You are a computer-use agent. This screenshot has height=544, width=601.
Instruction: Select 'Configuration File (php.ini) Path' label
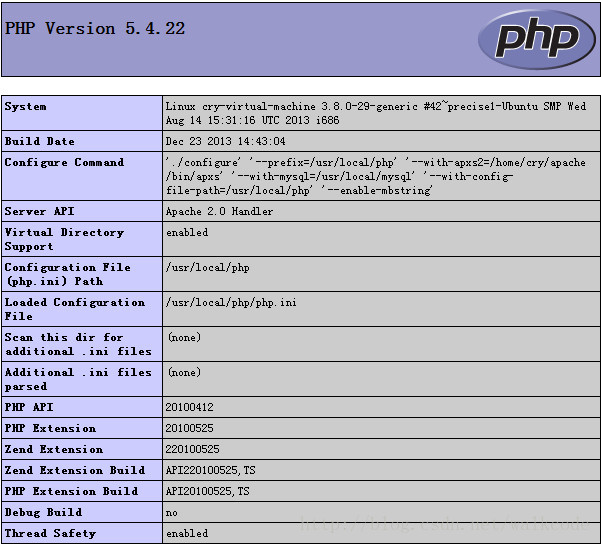click(67, 274)
